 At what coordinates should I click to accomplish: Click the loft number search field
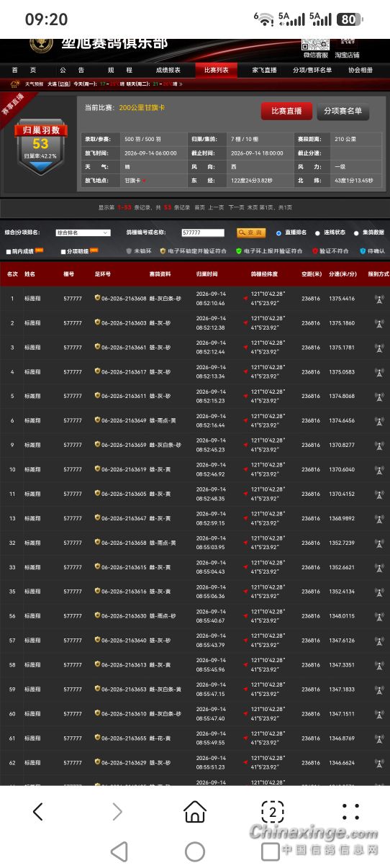pos(202,233)
